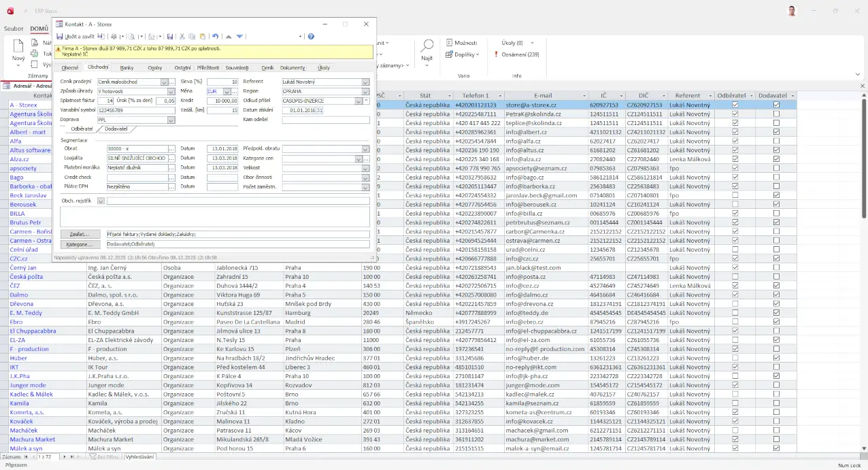Click the Variabilní symbol input field
868x470 pixels.
(135, 110)
